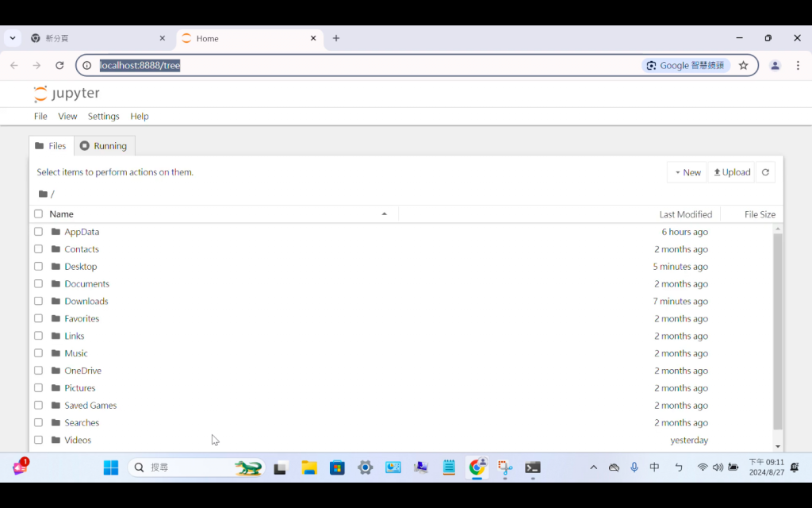Click the taskbar search box
The image size is (812, 508).
click(197, 468)
